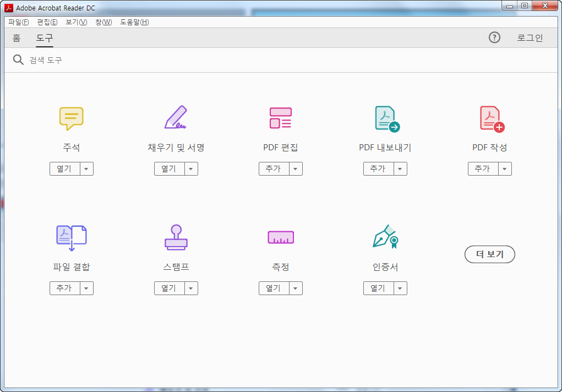
Task: Minimize the Acrobat Reader window
Action: [x=509, y=6]
